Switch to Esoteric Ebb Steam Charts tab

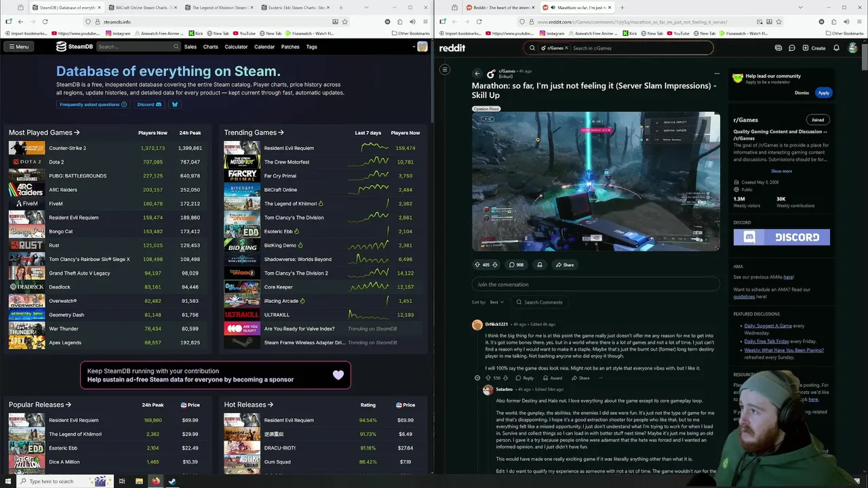coord(294,7)
